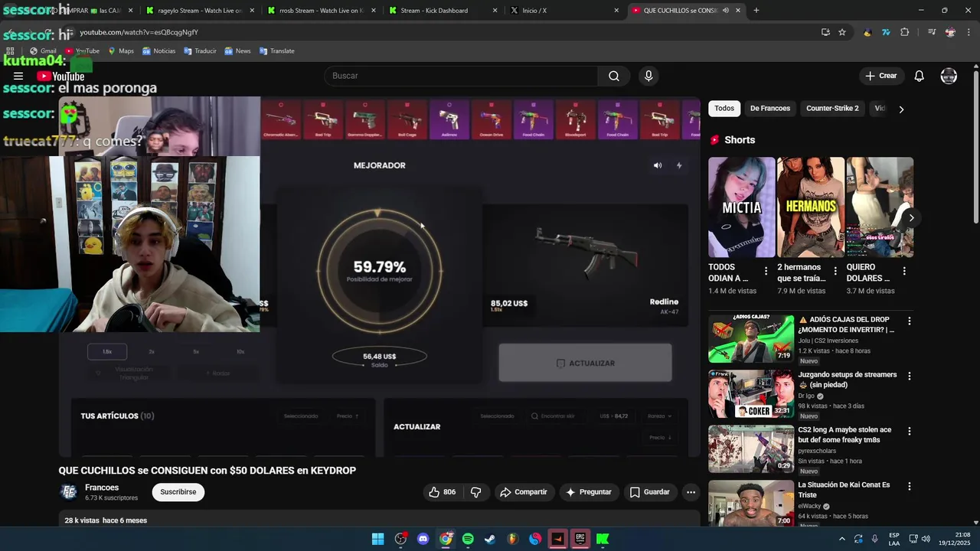The height and width of the screenshot is (551, 980).
Task: Show next Shorts with the arrow
Action: 911,218
